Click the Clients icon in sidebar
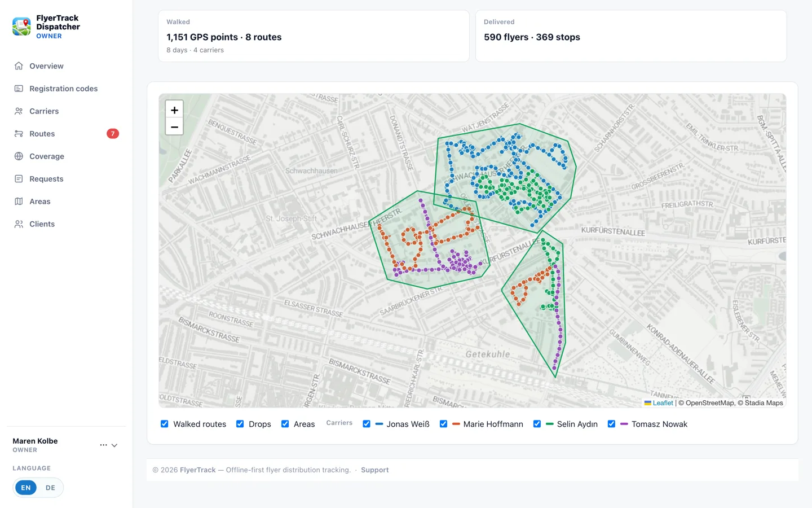Viewport: 812px width, 508px height. point(19,224)
